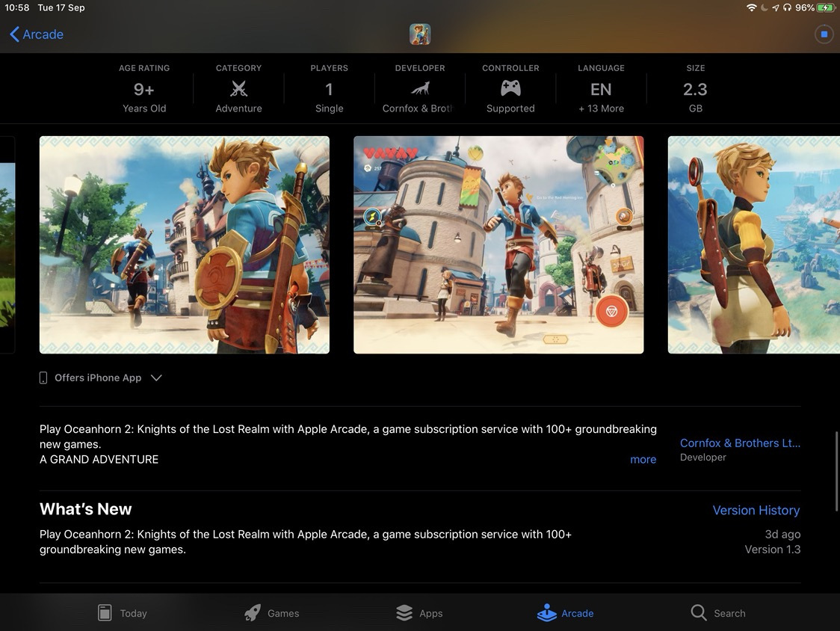Tap the '3d ago' update time text
Viewport: 840px width, 631px height.
(x=782, y=534)
